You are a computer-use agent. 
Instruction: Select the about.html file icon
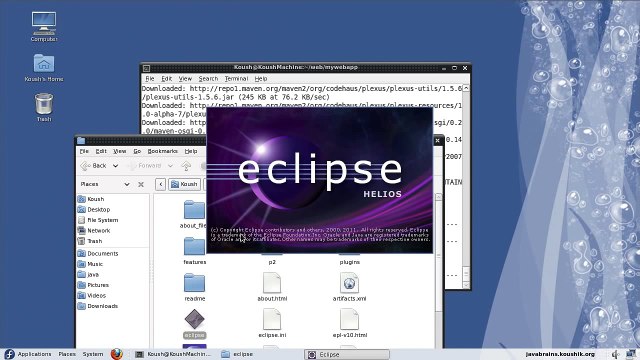click(x=272, y=282)
